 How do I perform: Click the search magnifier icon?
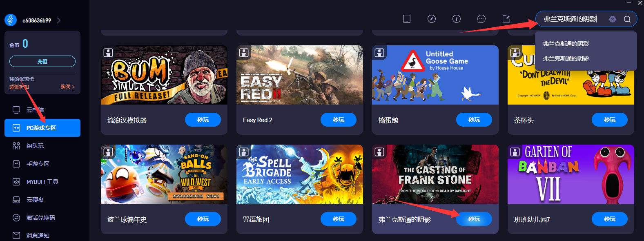627,19
